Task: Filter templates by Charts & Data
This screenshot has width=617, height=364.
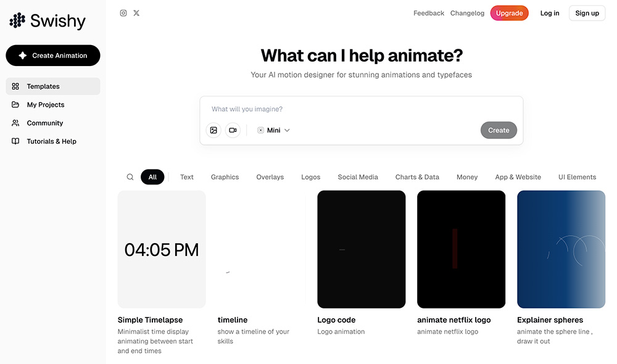Action: [x=417, y=177]
